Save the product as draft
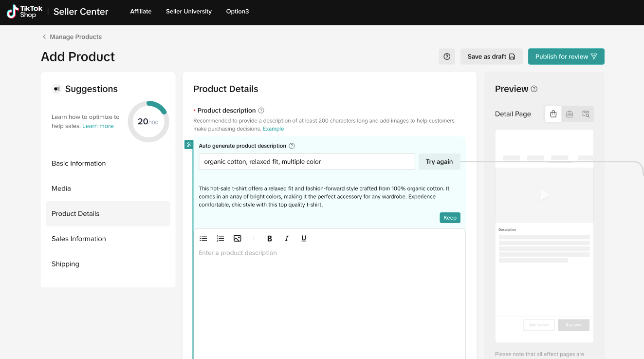This screenshot has height=359, width=644. click(x=491, y=57)
